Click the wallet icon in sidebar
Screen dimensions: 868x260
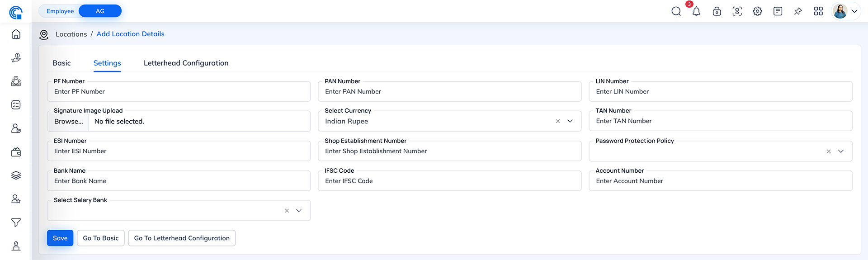pyautogui.click(x=16, y=152)
